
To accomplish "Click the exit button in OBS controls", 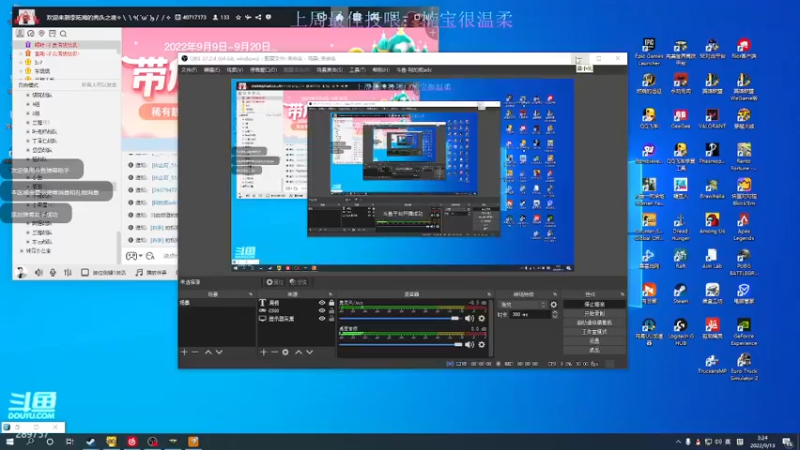I will click(x=594, y=350).
